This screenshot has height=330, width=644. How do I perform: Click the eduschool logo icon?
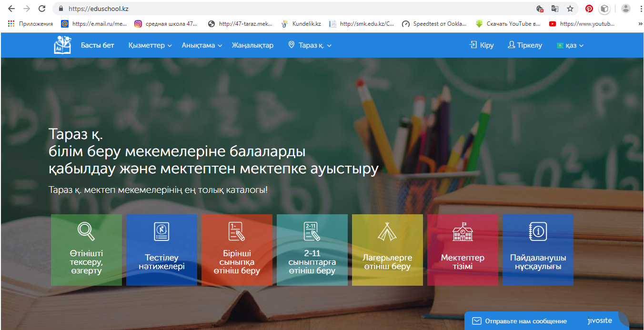[62, 45]
